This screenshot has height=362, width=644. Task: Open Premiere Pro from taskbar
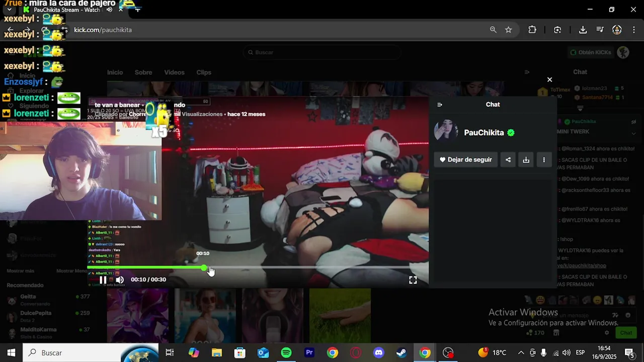[x=309, y=353]
